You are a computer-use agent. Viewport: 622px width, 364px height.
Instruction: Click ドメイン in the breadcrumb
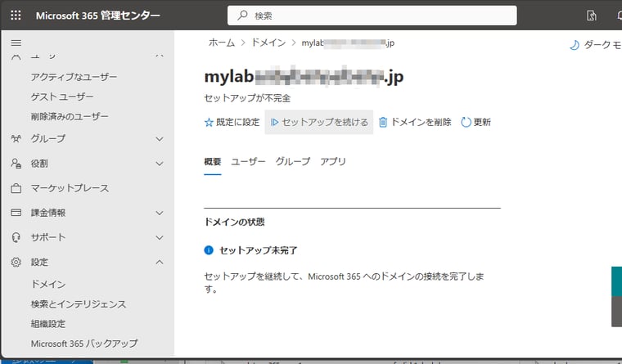[x=268, y=43]
